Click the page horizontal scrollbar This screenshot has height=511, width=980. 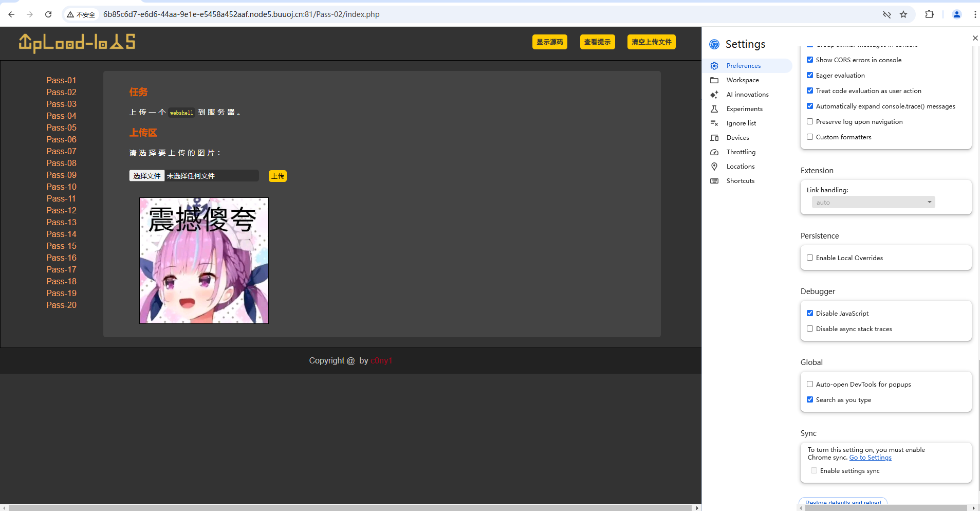pos(350,507)
